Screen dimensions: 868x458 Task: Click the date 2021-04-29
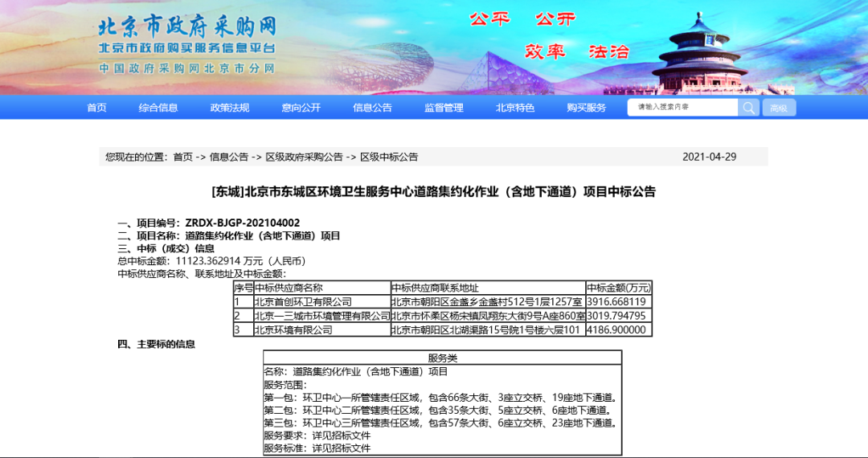coord(709,157)
